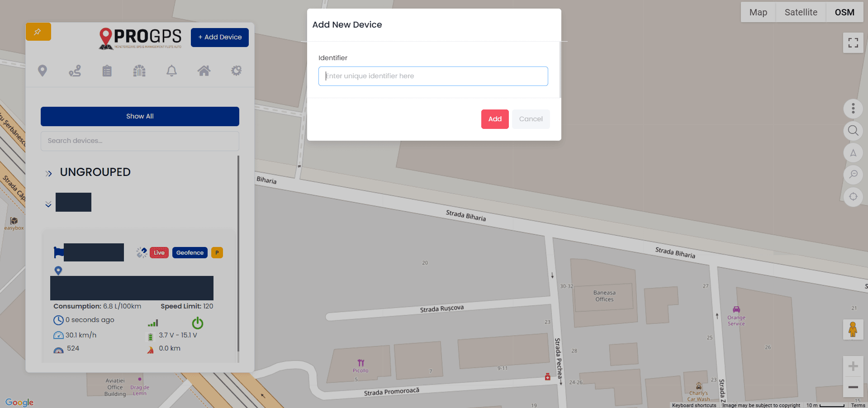Open the routes icon in sidebar
Image resolution: width=868 pixels, height=408 pixels.
pos(75,71)
